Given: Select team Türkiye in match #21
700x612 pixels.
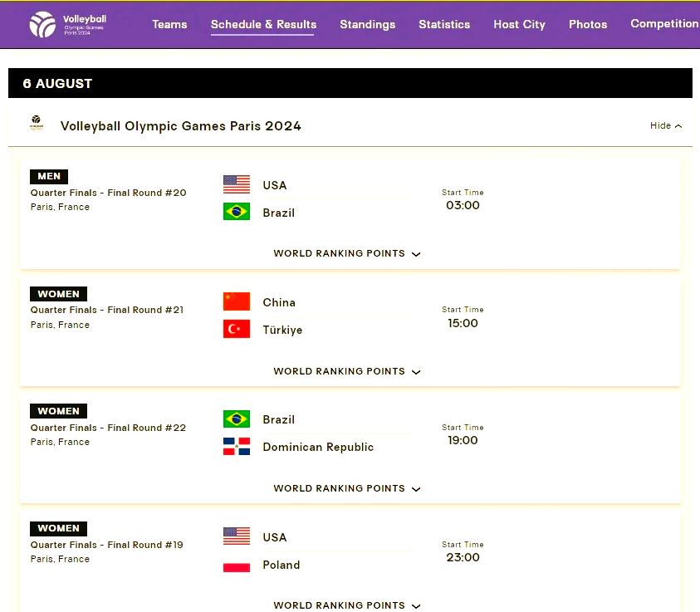Looking at the screenshot, I should (282, 330).
